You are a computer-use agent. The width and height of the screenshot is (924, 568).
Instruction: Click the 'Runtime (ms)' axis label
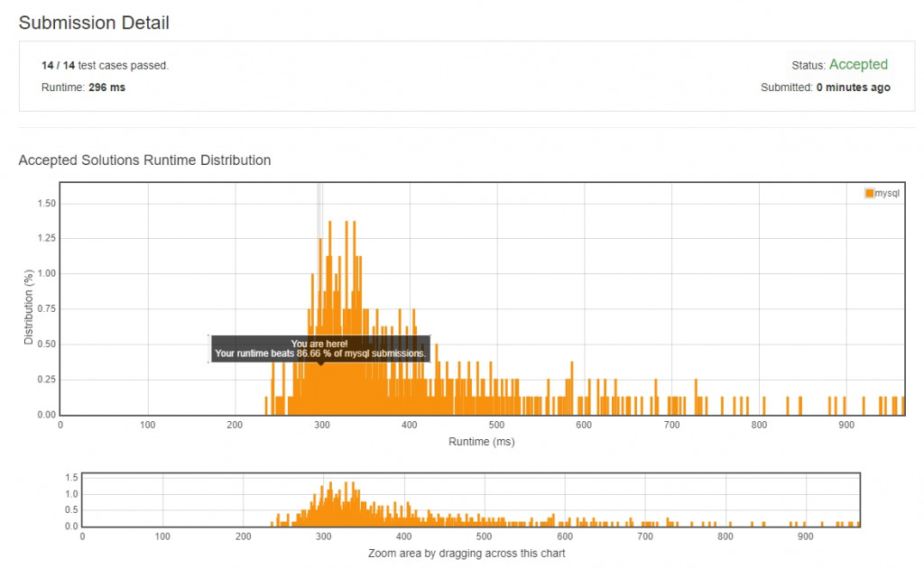click(x=482, y=442)
